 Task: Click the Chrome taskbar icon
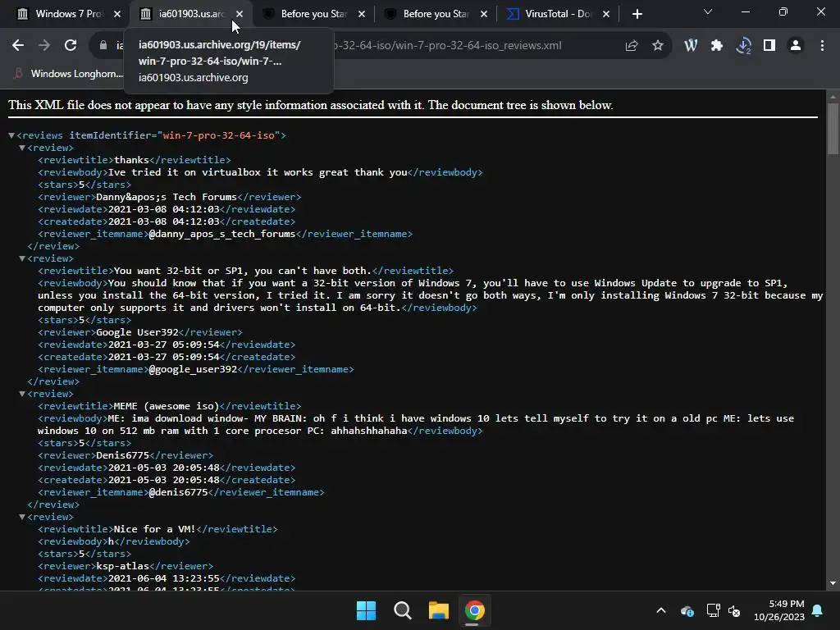coord(475,610)
